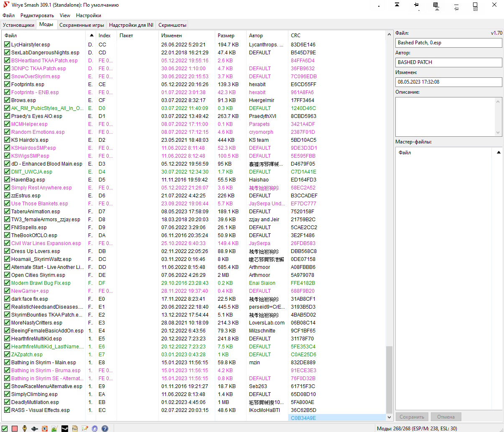504x432 pixels.
Task: Open the Редактировать menu
Action: pyautogui.click(x=37, y=15)
